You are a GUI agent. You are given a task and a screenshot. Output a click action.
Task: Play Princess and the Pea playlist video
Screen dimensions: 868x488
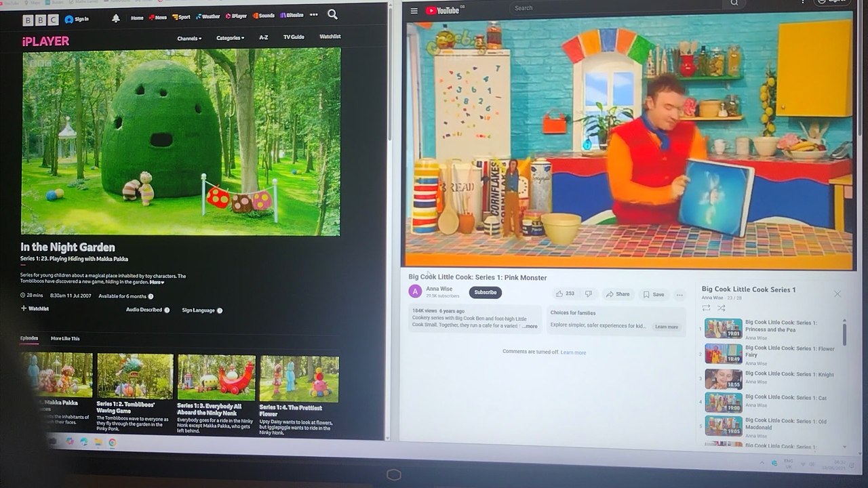tap(724, 328)
